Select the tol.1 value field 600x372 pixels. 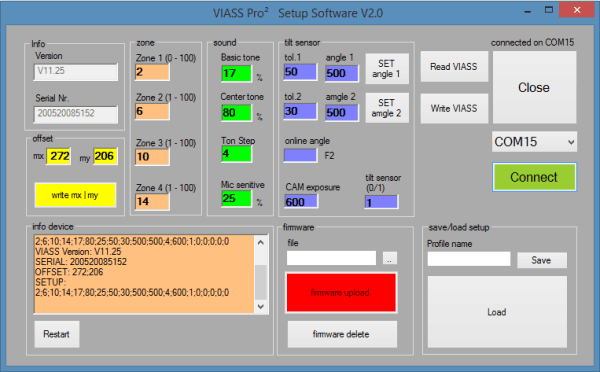(x=300, y=72)
